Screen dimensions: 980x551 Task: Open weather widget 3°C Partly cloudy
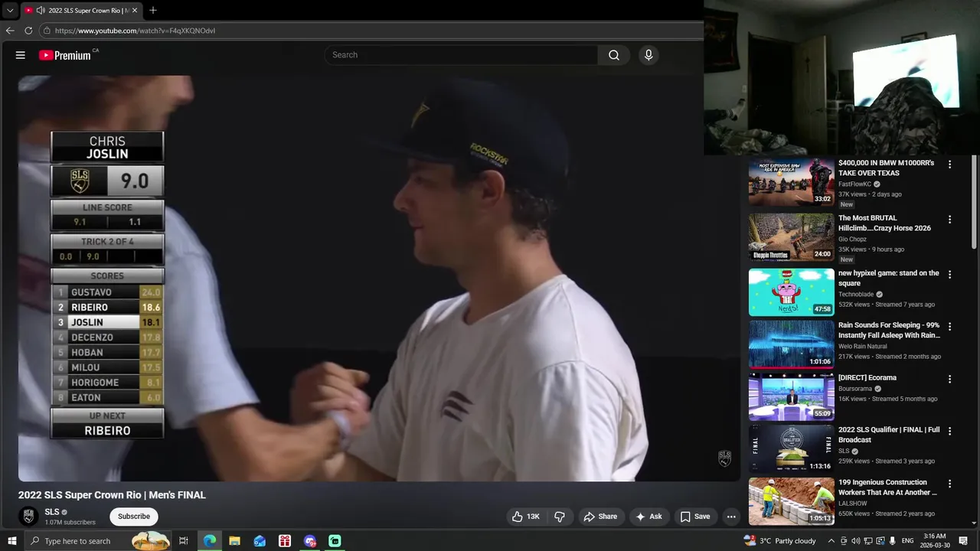coord(779,541)
